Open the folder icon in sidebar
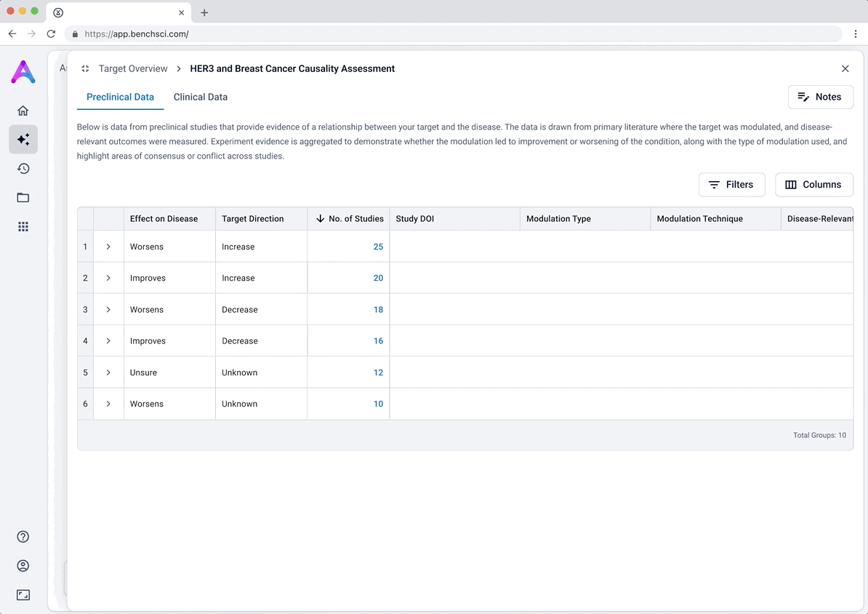 pos(23,197)
